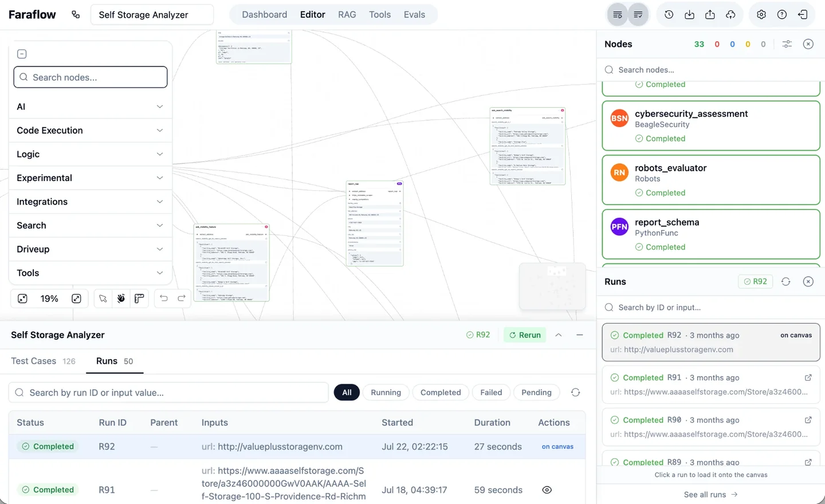View run R91 with eye icon
This screenshot has width=825, height=504.
click(547, 490)
